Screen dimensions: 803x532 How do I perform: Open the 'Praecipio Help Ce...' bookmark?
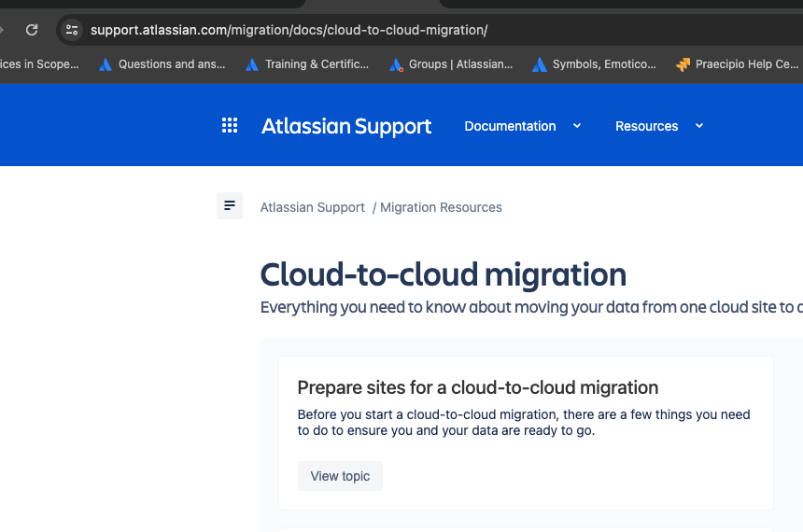(737, 64)
